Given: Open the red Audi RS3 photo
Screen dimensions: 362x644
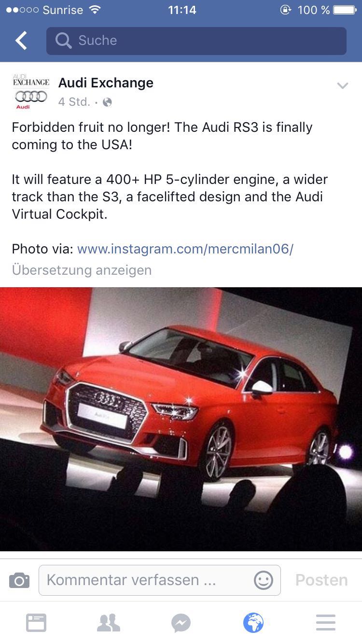Looking at the screenshot, I should tap(181, 419).
